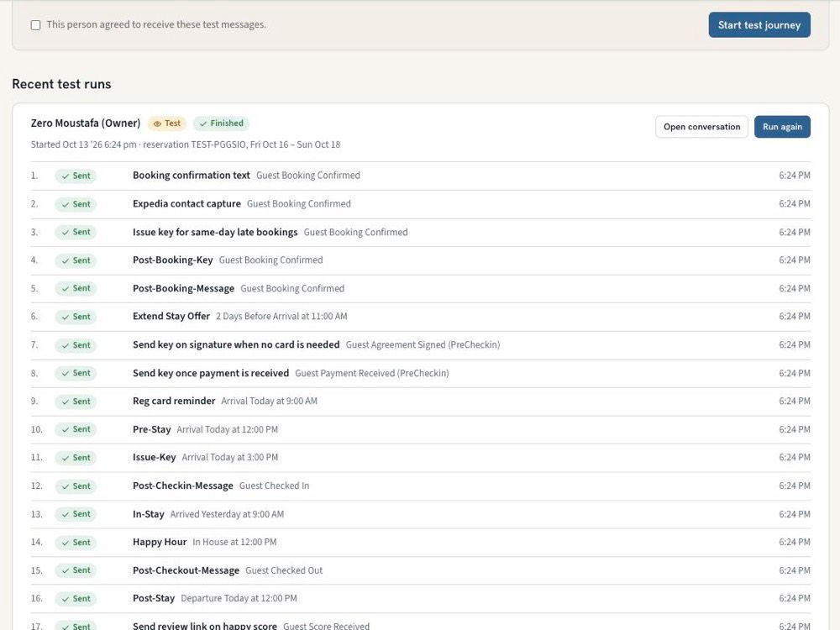Screen dimensions: 840x630
Task: Select In-Stay step name
Action: pos(149,514)
